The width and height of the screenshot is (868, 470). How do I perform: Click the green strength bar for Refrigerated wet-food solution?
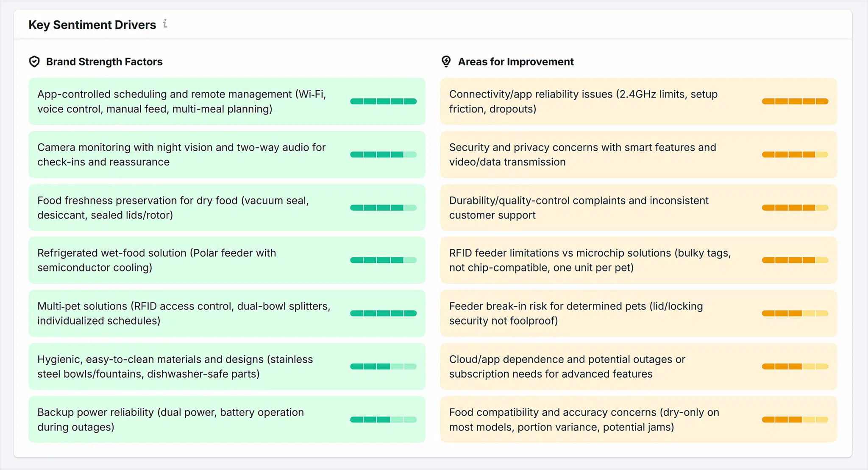pos(383,260)
